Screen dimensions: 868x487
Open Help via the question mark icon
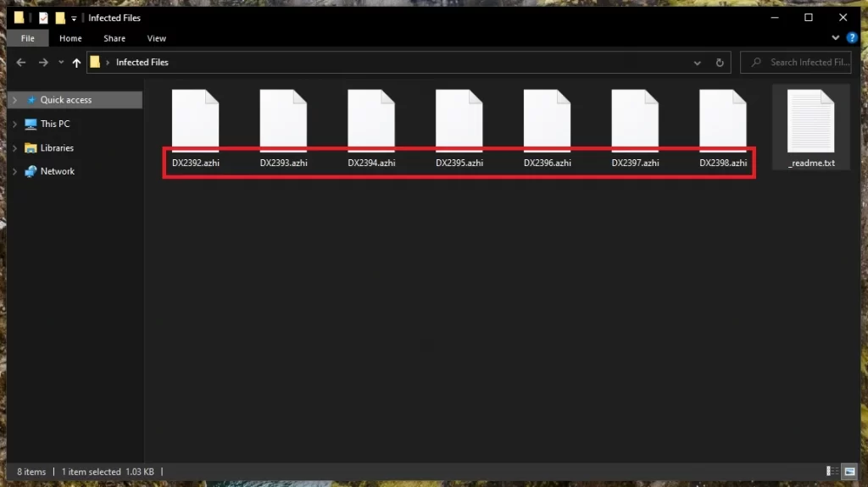pos(851,37)
